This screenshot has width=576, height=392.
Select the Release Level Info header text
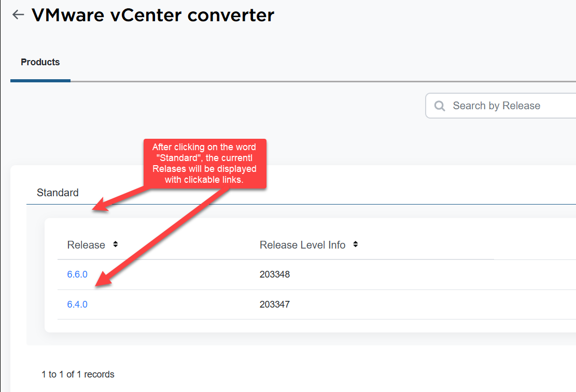point(302,245)
